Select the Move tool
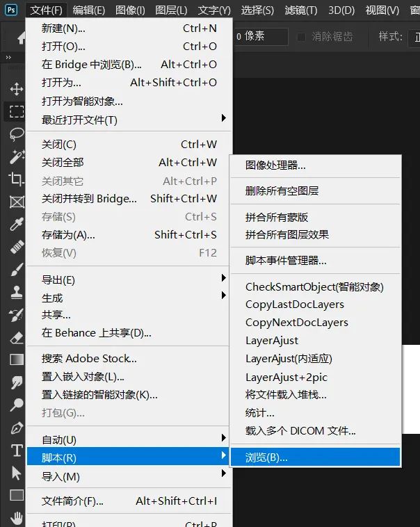The height and width of the screenshot is (527, 420). point(17,89)
